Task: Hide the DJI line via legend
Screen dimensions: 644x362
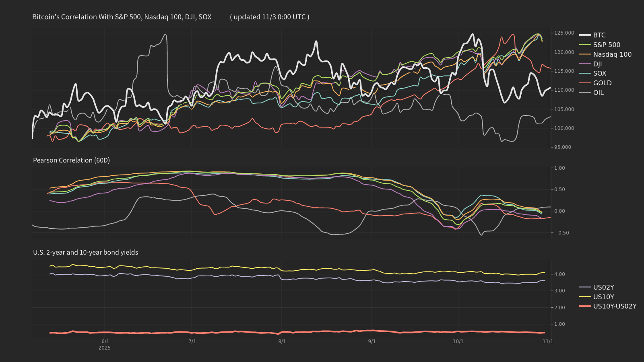Action: [x=597, y=64]
